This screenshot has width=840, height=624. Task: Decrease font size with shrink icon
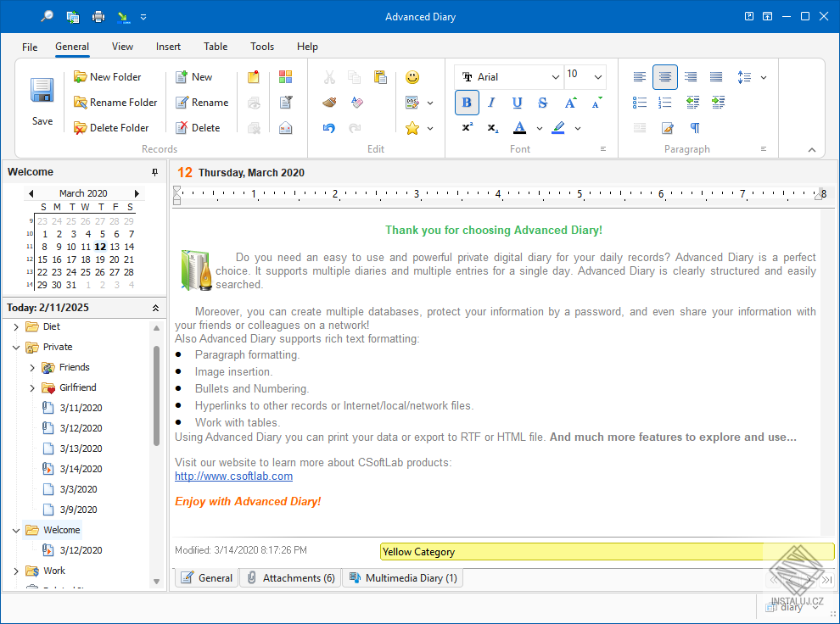click(596, 103)
